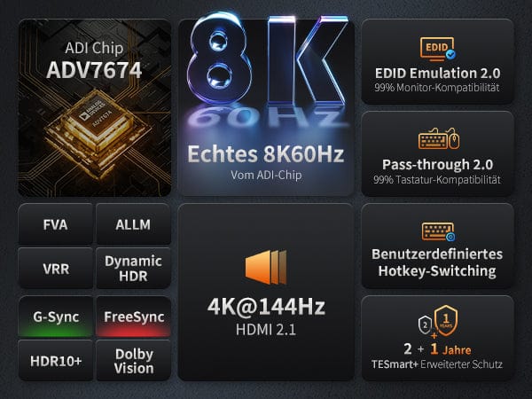532x399 pixels.
Task: Click the Echtes 8K60Hz text
Action: click(x=266, y=154)
